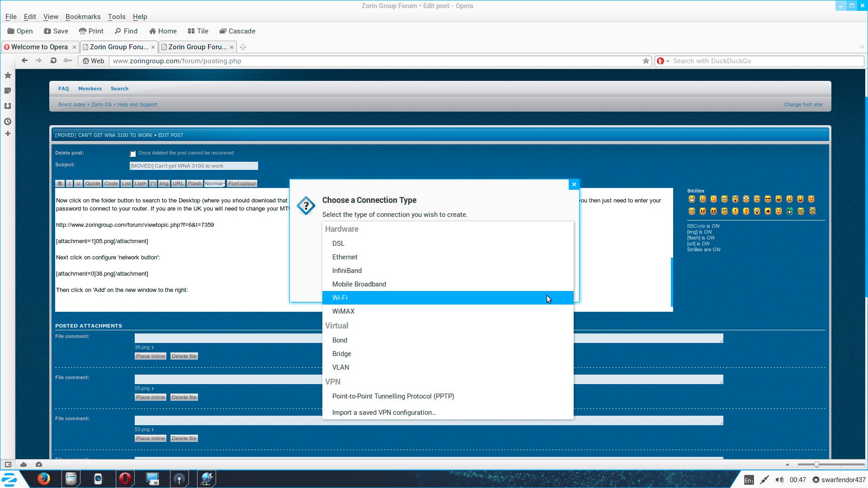Open new tab with plus icon

click(243, 47)
